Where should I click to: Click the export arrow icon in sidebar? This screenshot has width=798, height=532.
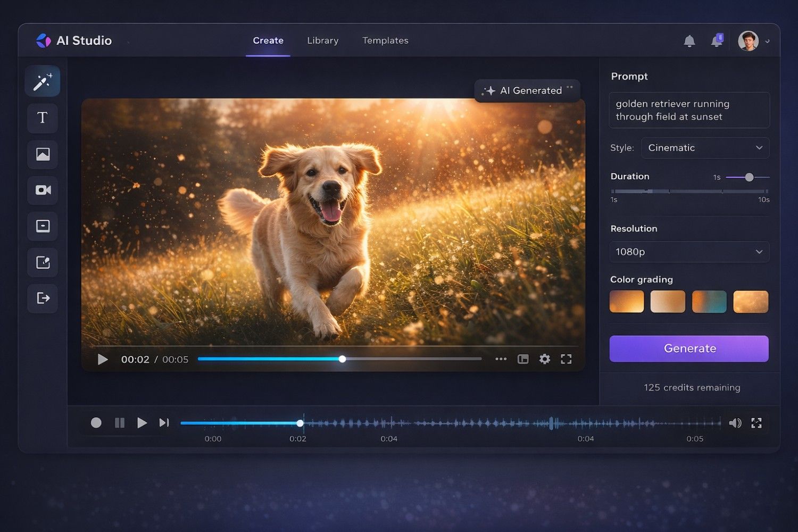[x=43, y=298]
